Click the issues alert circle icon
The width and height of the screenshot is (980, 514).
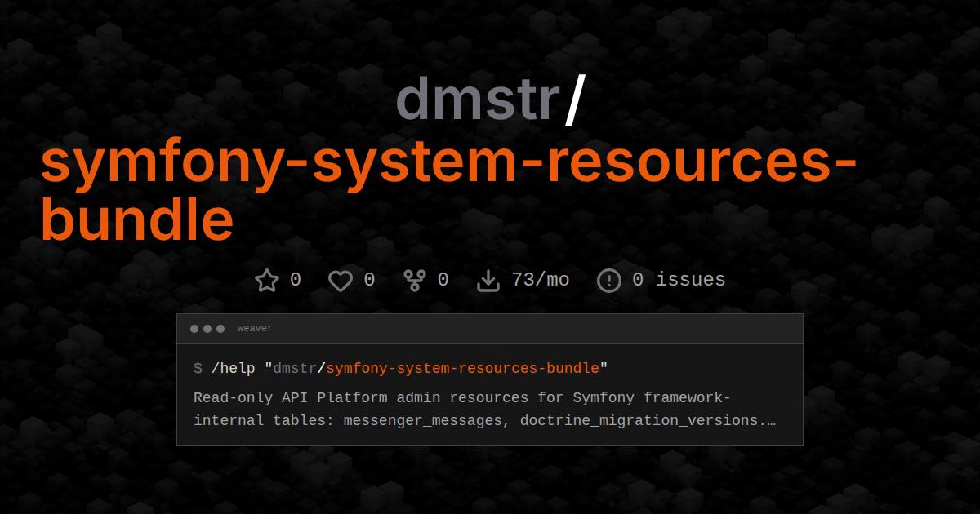tap(609, 281)
